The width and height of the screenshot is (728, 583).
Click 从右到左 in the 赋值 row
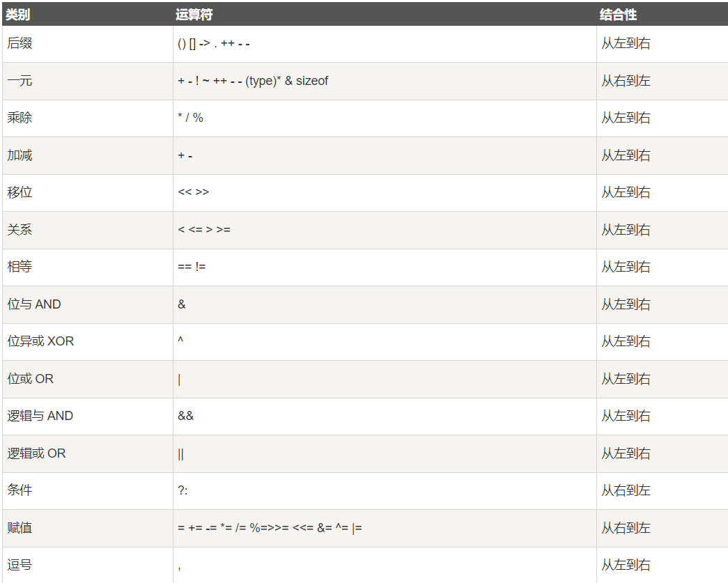[626, 528]
